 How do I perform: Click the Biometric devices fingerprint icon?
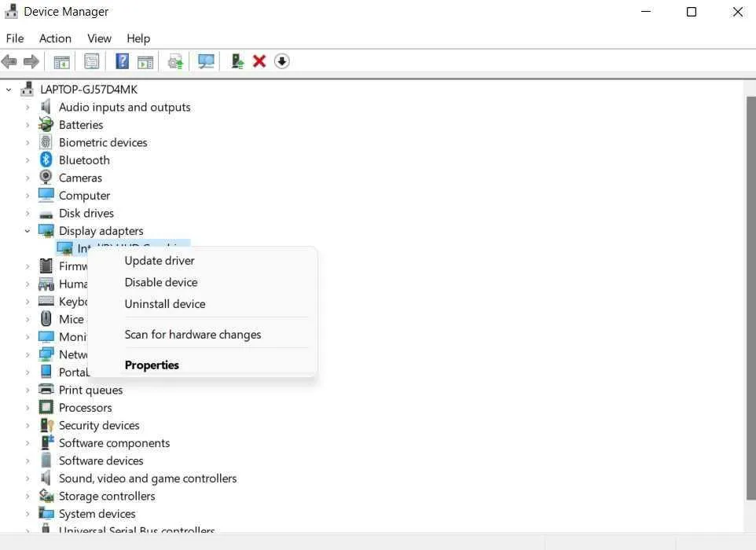46,142
